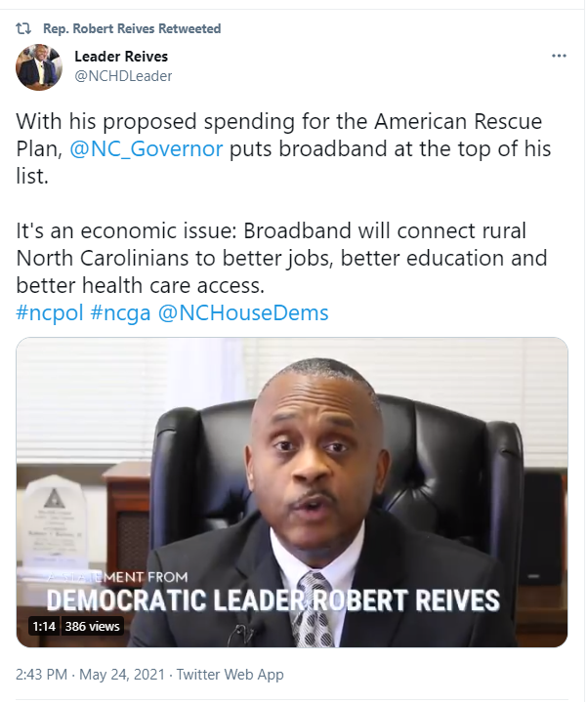This screenshot has height=702, width=588.
Task: Open the three-dot more options menu
Action: pos(559,56)
